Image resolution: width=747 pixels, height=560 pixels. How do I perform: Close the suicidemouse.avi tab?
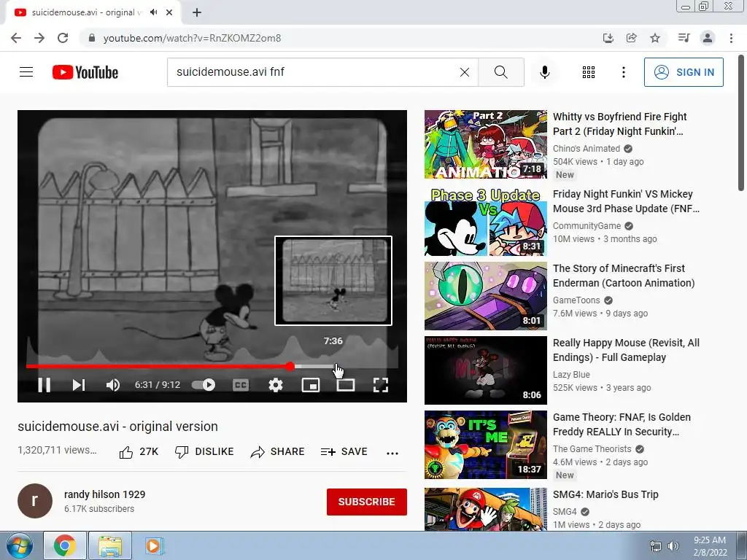click(x=169, y=12)
